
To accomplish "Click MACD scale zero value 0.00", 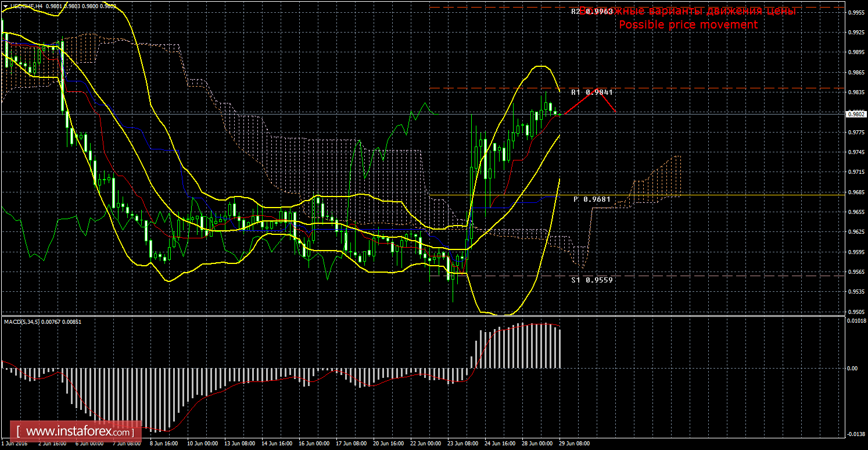I will 852,368.
